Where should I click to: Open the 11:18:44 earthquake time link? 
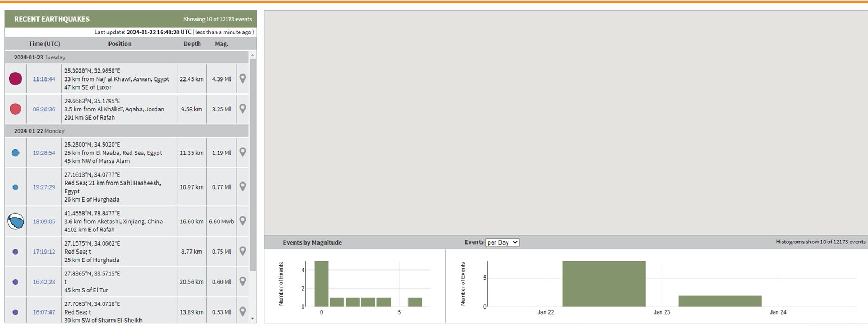point(44,79)
